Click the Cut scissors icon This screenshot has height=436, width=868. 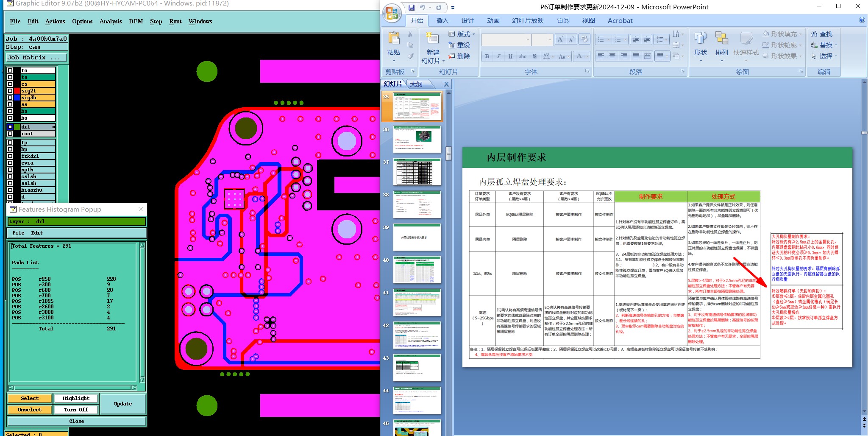pos(410,34)
